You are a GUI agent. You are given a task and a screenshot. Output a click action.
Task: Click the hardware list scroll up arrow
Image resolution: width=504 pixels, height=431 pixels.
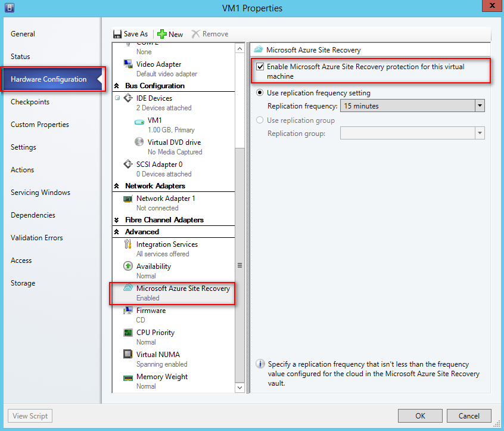click(239, 48)
